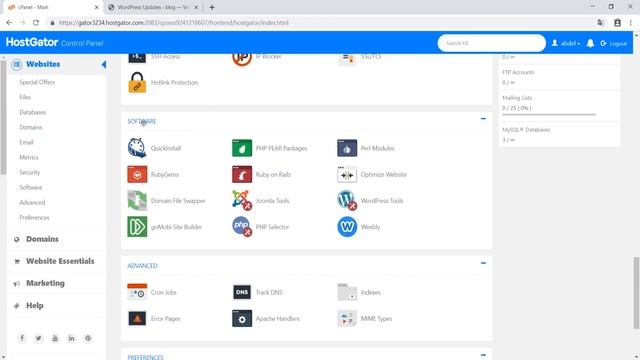The height and width of the screenshot is (360, 640).
Task: Go back in browser history
Action: 9,23
